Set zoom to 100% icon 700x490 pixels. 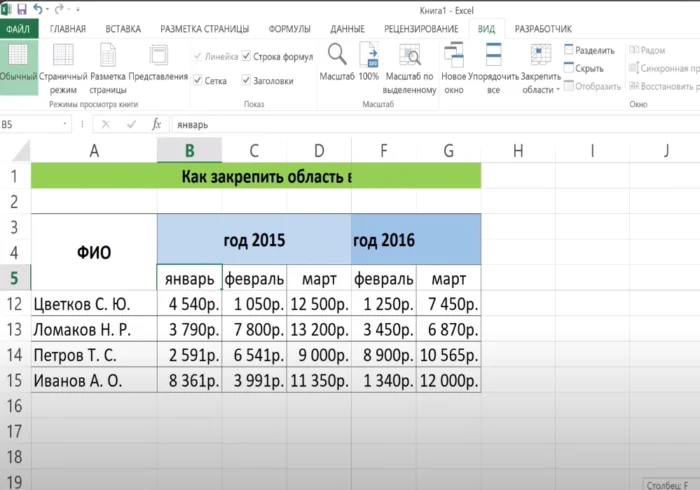coord(369,55)
